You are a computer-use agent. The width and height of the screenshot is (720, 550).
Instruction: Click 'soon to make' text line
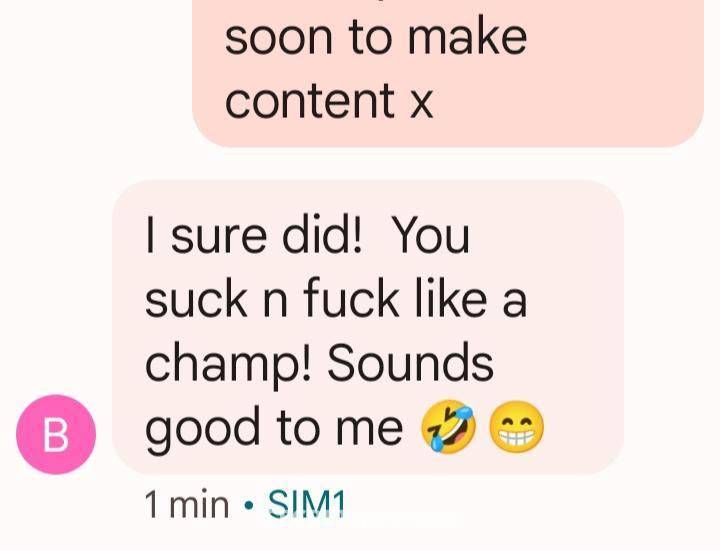[x=376, y=37]
